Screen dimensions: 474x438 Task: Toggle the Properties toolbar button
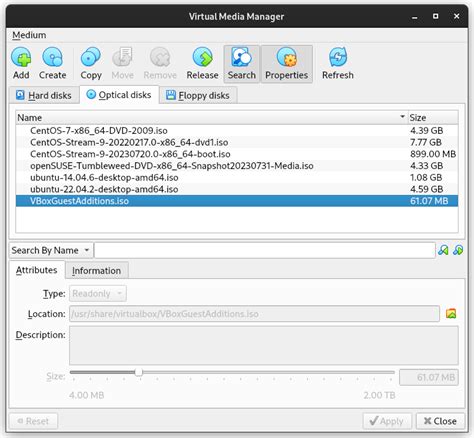point(287,63)
